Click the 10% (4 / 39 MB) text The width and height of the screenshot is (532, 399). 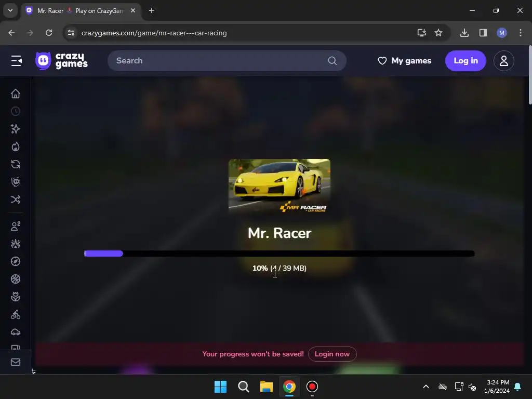pos(279,268)
